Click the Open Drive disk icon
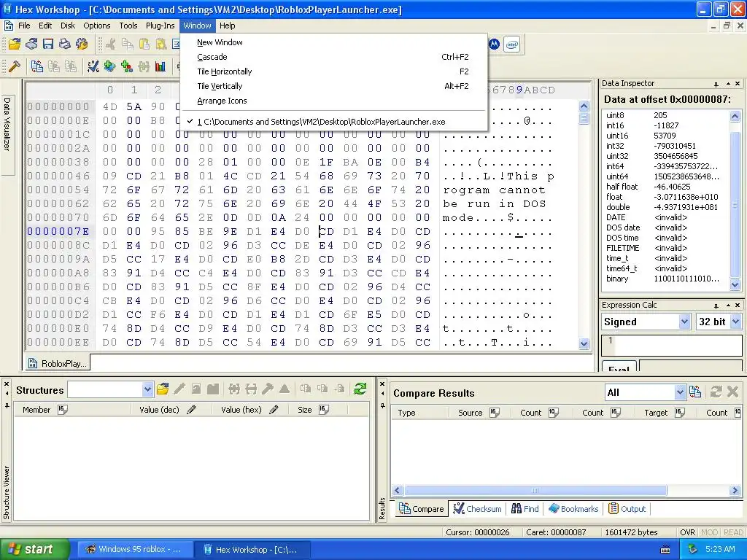The image size is (747, 560). click(31, 44)
